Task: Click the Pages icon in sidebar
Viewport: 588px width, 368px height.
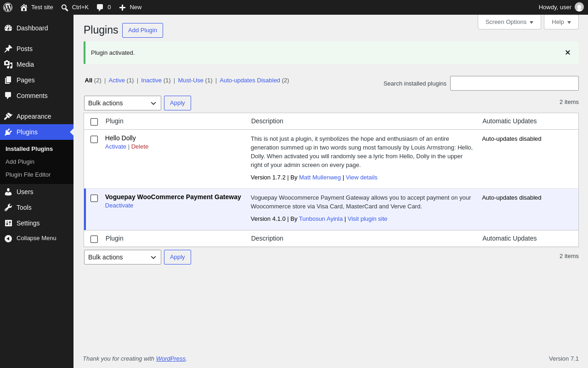Action: click(x=8, y=80)
